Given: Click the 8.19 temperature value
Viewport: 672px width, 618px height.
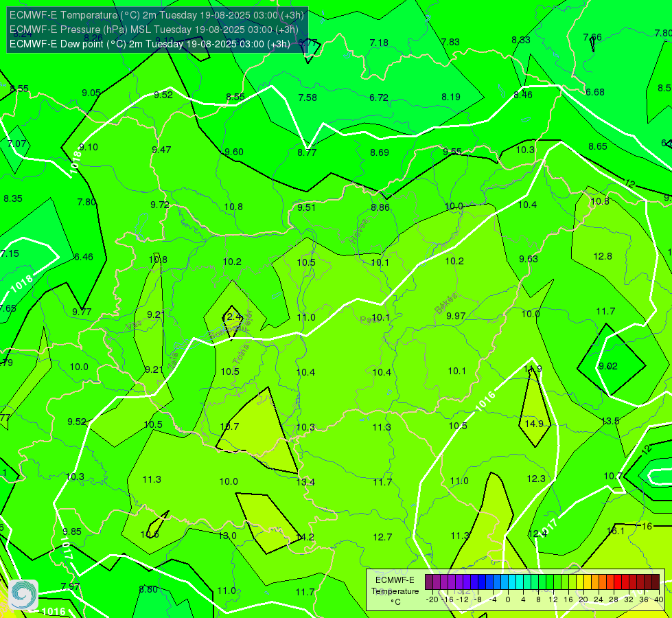Looking at the screenshot, I should coord(451,97).
